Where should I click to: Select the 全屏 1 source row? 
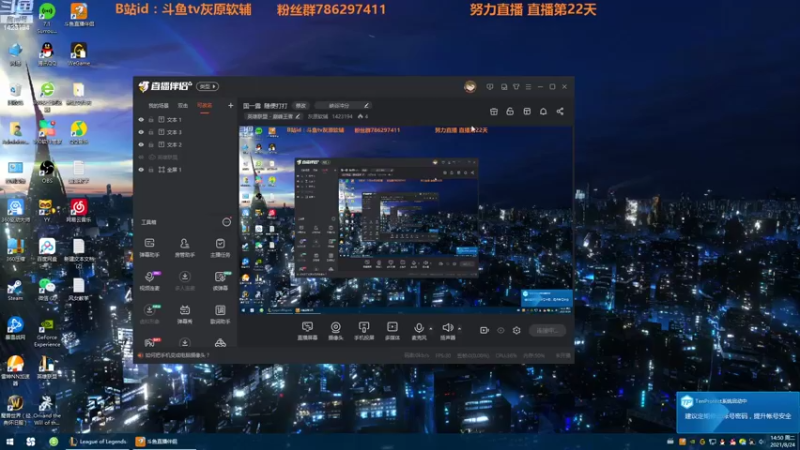[185, 169]
